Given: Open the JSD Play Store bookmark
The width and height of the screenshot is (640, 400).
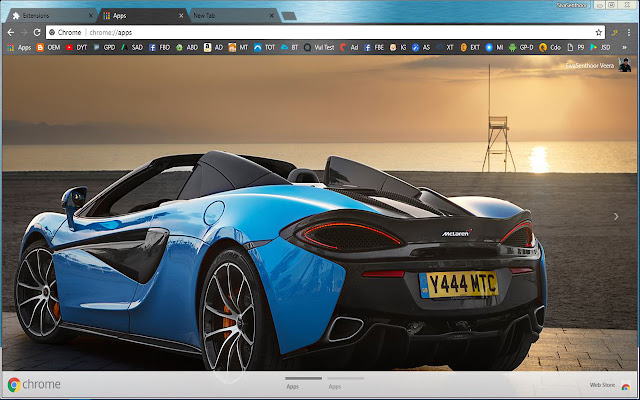Looking at the screenshot, I should coord(600,47).
